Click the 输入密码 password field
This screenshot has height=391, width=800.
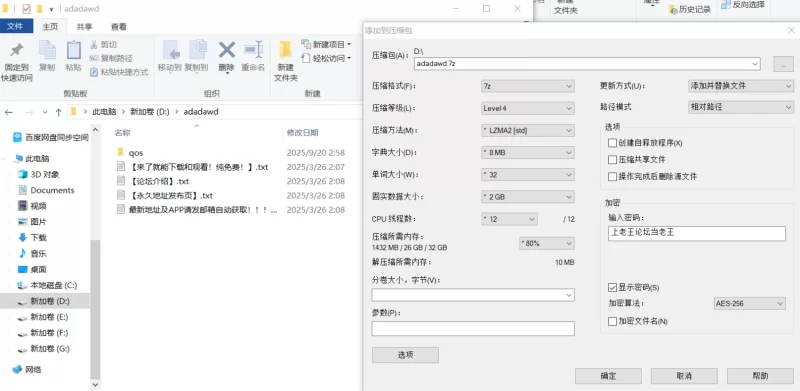(696, 233)
